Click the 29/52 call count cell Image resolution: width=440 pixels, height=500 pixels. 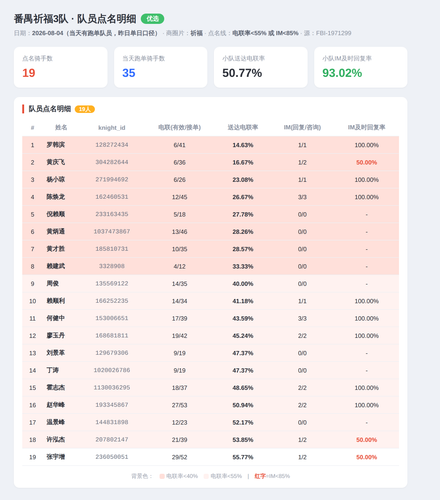(x=179, y=457)
